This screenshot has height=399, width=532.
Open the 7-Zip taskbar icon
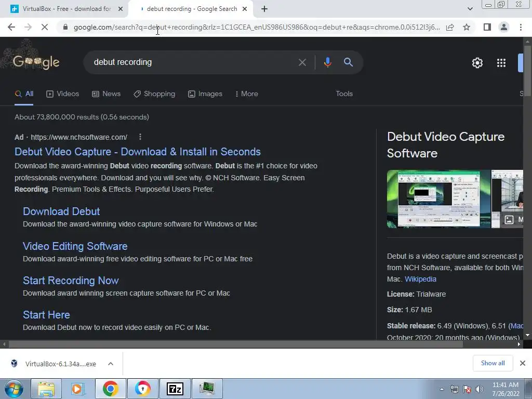(175, 389)
